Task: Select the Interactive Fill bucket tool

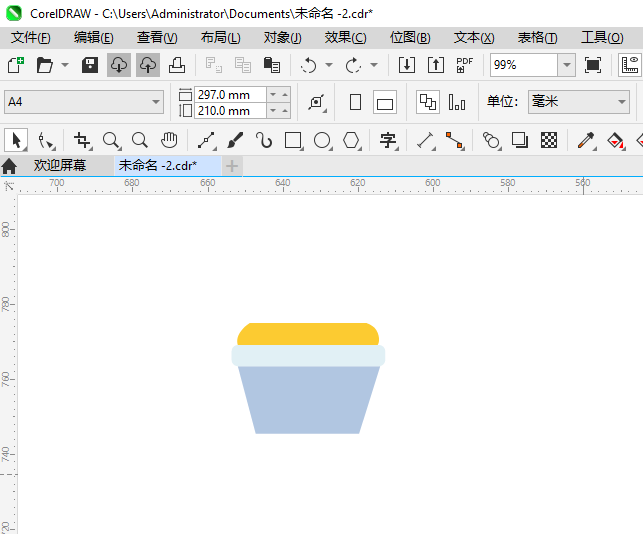Action: tap(615, 141)
